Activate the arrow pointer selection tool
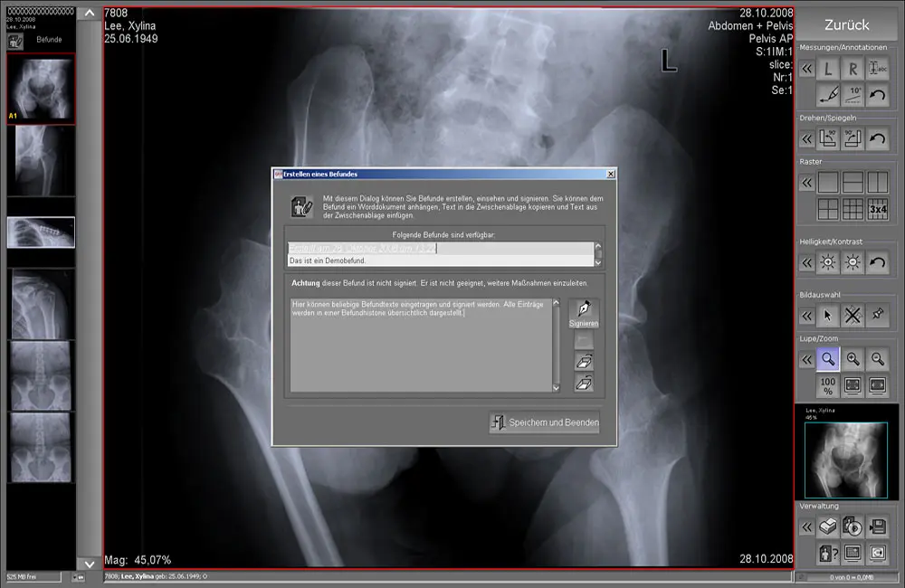 click(x=828, y=316)
